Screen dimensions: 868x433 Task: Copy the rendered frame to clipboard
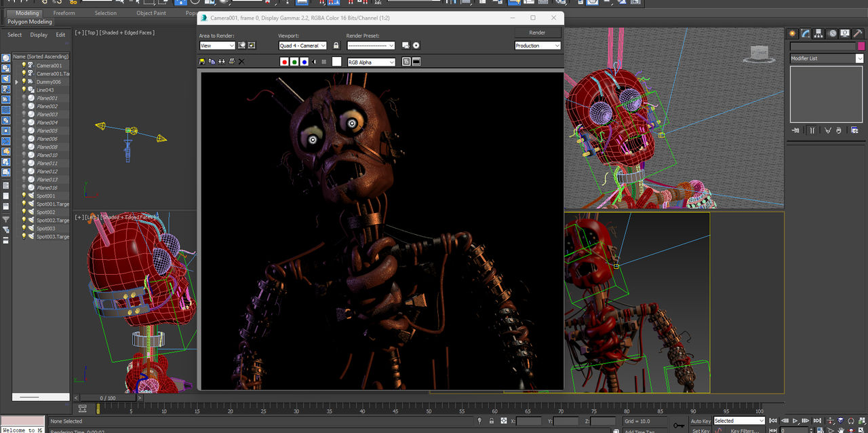tap(212, 61)
